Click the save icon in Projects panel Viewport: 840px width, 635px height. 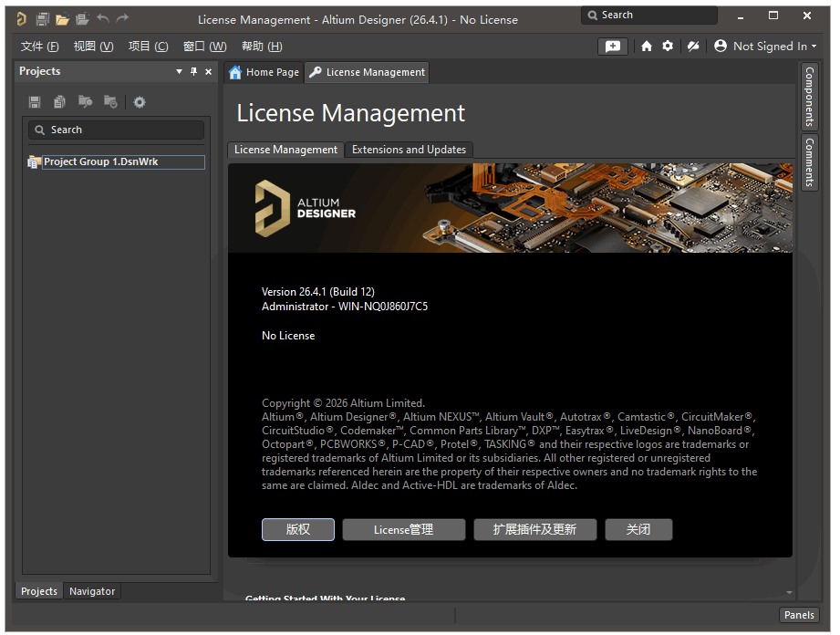(35, 102)
